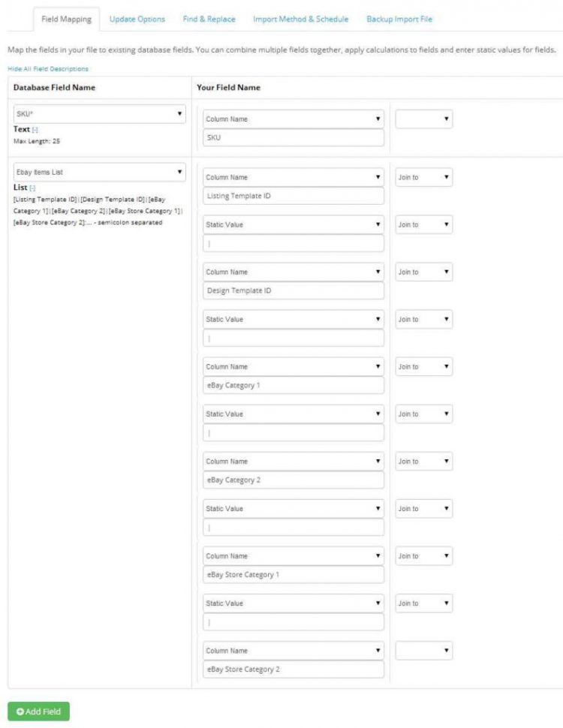Click the SKU text input field
Viewport: 563px width, 728px height.
(x=294, y=138)
